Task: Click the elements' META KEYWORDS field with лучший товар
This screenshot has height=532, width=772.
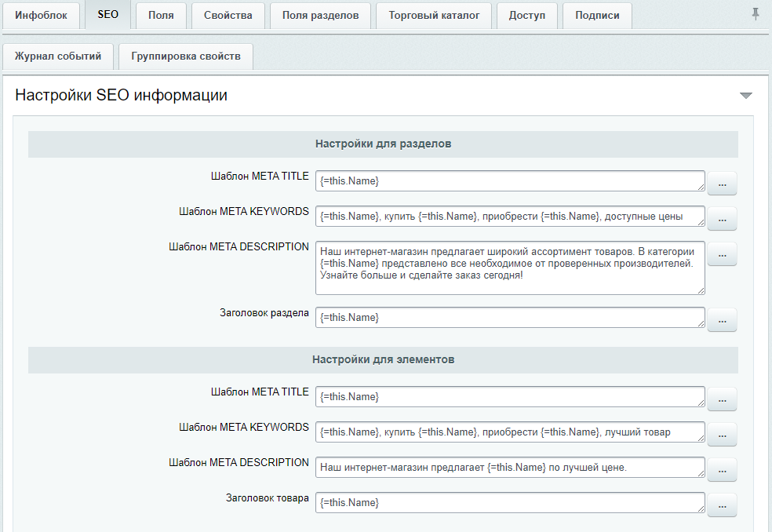Action: coord(510,432)
